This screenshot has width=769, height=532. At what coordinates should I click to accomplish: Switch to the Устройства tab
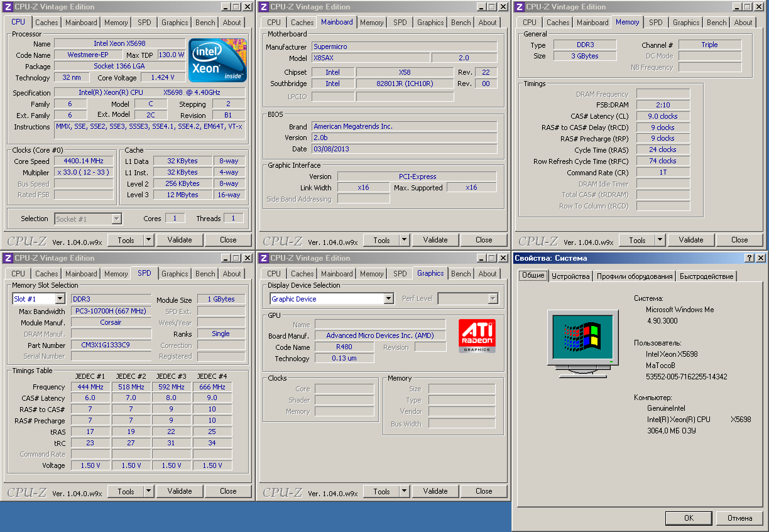(570, 276)
